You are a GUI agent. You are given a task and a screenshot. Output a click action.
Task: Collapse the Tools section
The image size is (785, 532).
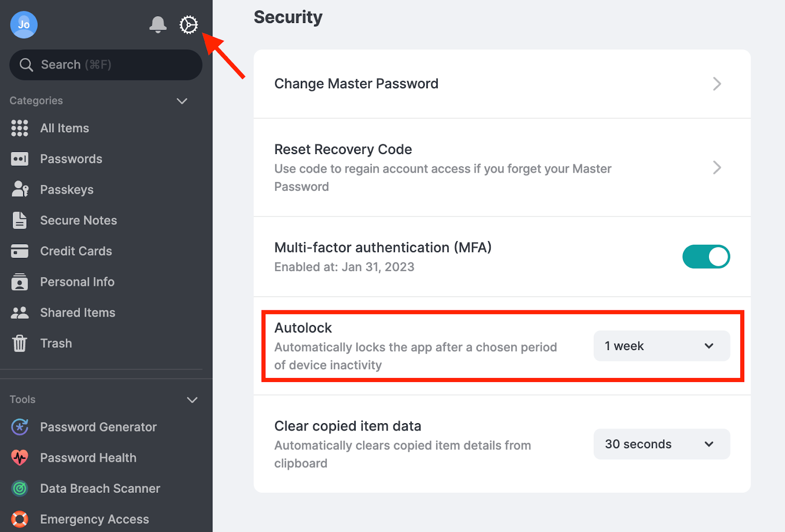click(192, 400)
